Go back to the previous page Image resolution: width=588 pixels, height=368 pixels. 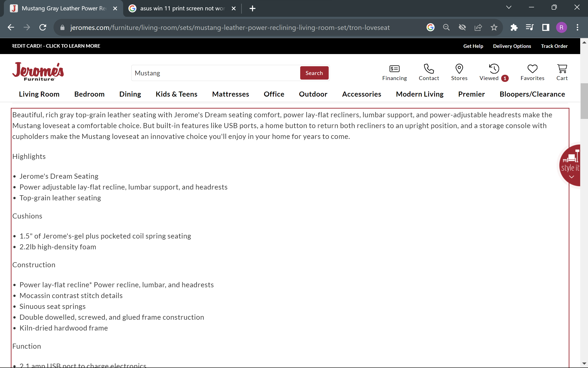point(11,28)
